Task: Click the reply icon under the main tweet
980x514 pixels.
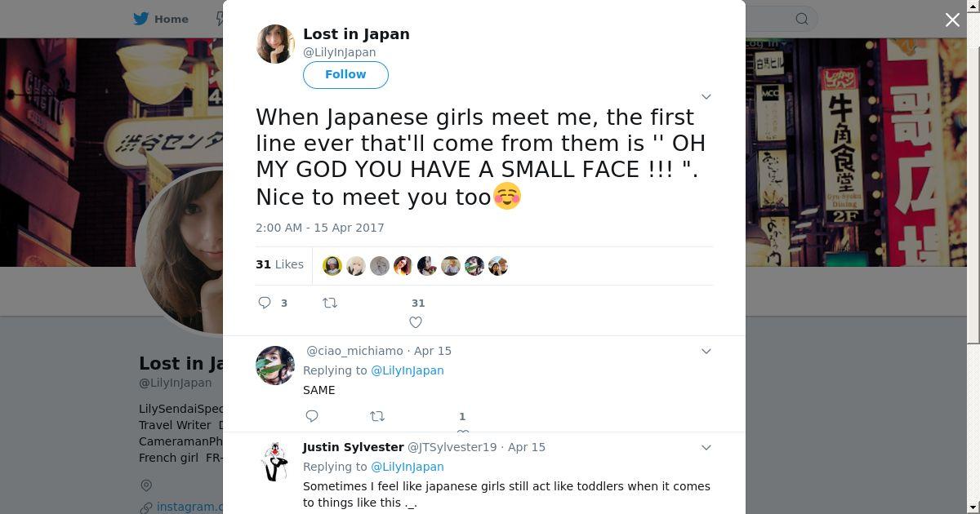Action: [x=265, y=303]
